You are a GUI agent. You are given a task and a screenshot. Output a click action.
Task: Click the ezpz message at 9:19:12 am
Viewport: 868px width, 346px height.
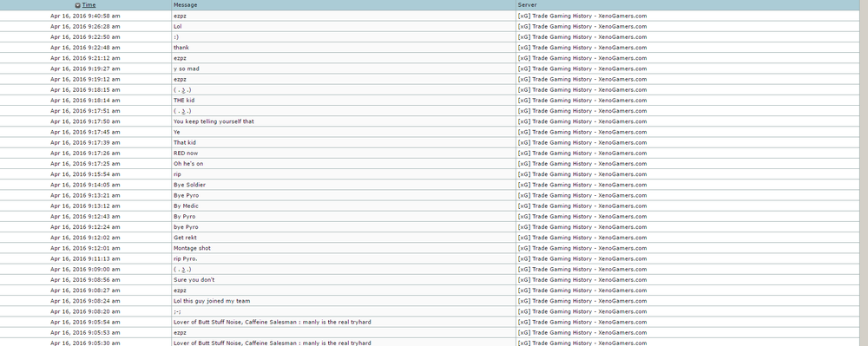(x=180, y=79)
